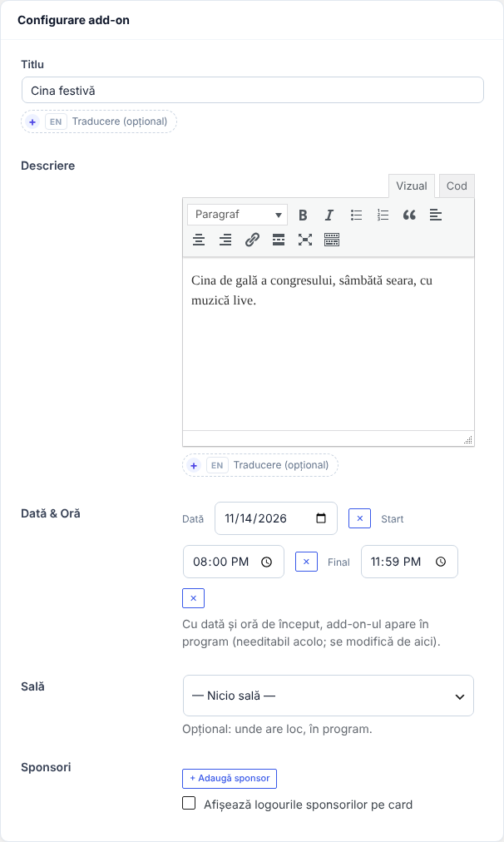This screenshot has height=842, width=504.
Task: Click into the description text area
Action: click(329, 344)
